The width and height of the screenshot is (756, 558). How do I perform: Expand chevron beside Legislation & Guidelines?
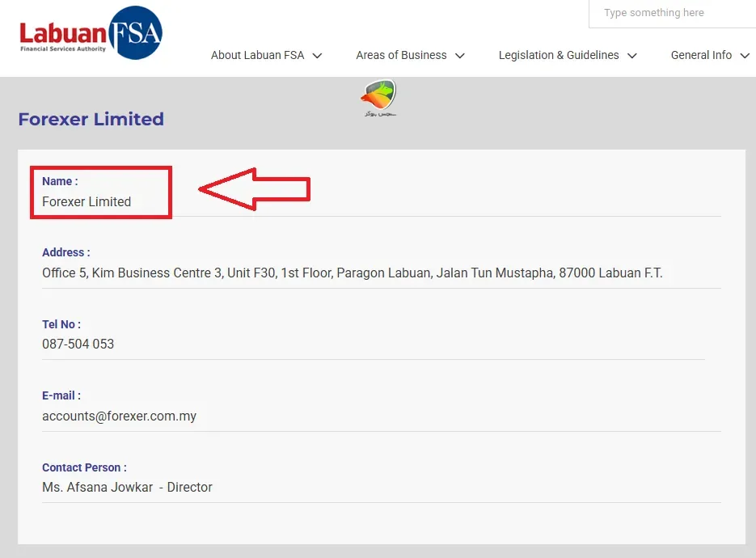pyautogui.click(x=632, y=56)
